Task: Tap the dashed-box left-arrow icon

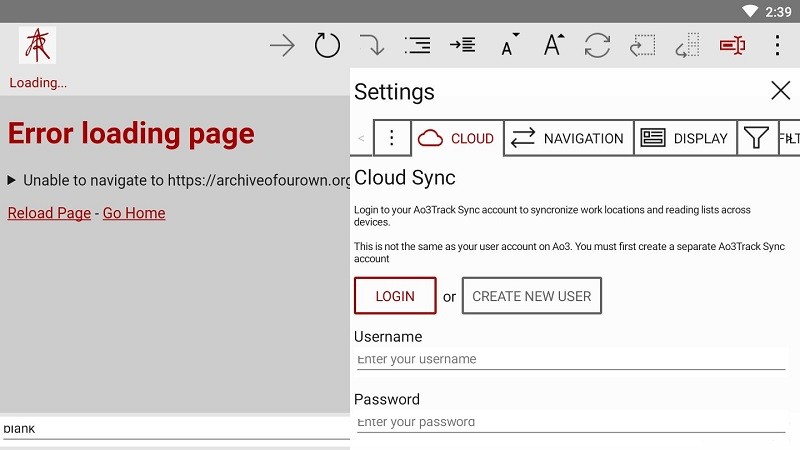Action: [x=642, y=45]
